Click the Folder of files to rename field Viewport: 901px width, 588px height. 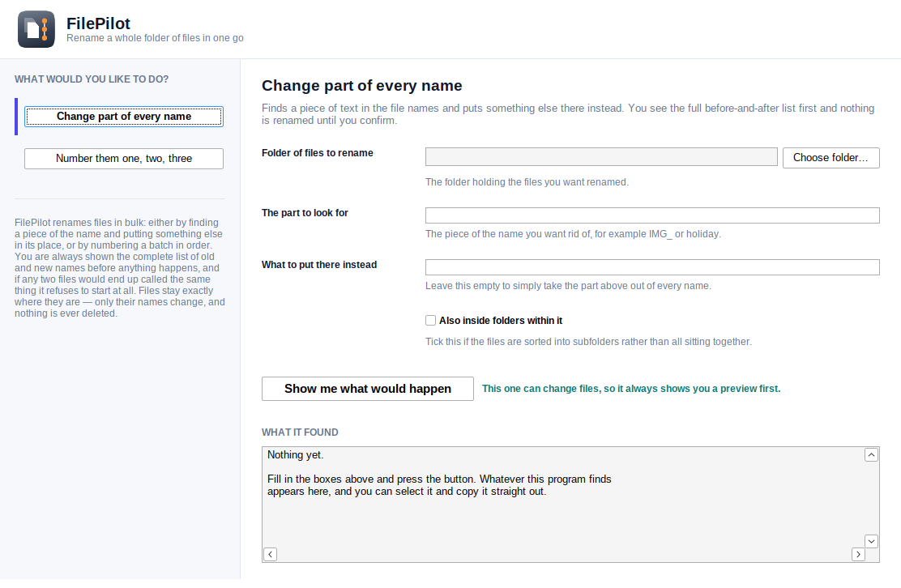(x=601, y=157)
